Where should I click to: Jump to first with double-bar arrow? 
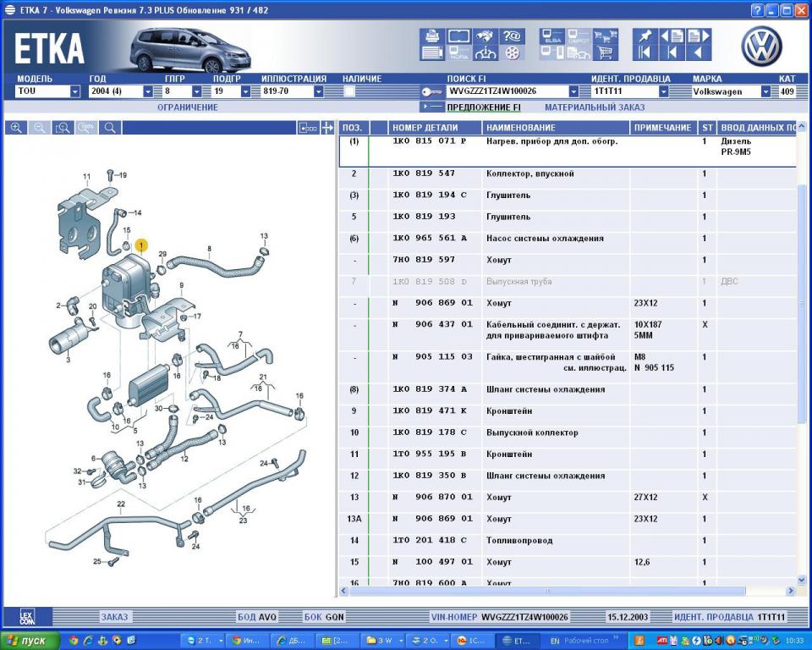click(x=645, y=52)
